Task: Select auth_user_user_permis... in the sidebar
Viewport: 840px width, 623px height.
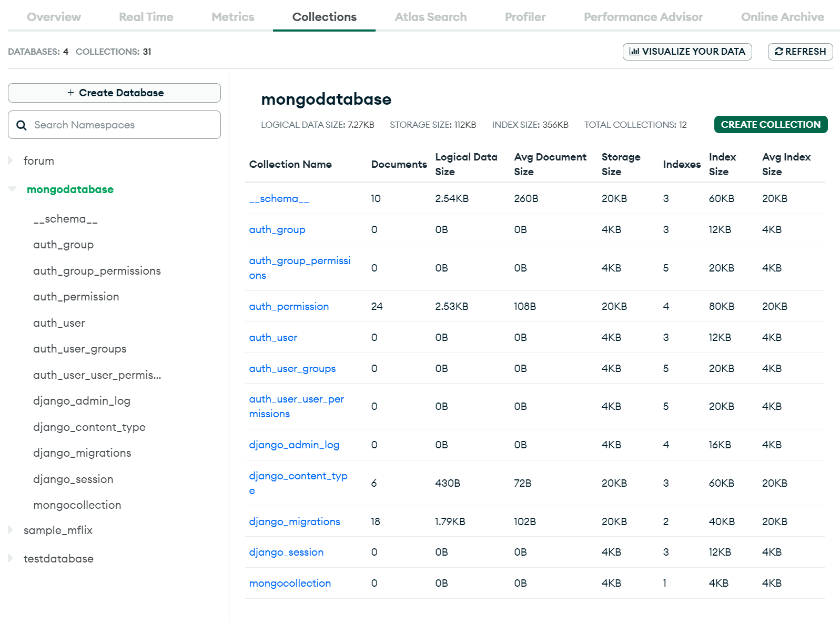Action: pyautogui.click(x=97, y=375)
